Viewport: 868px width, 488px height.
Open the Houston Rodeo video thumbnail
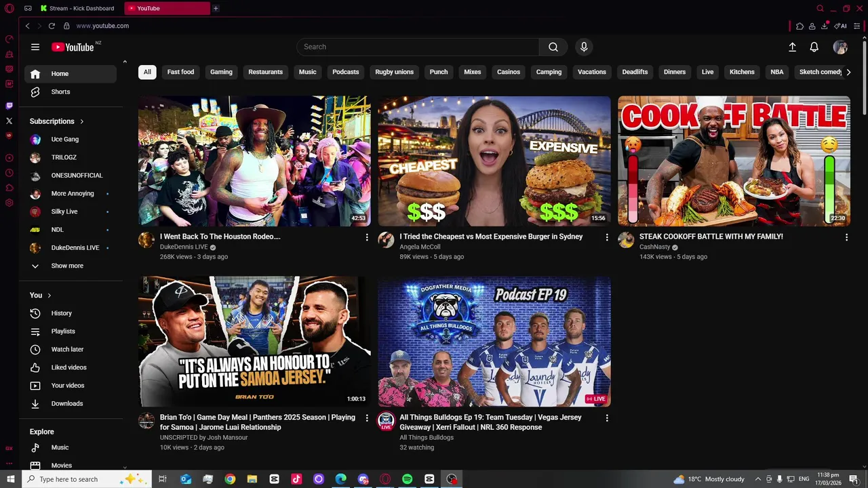coord(254,161)
